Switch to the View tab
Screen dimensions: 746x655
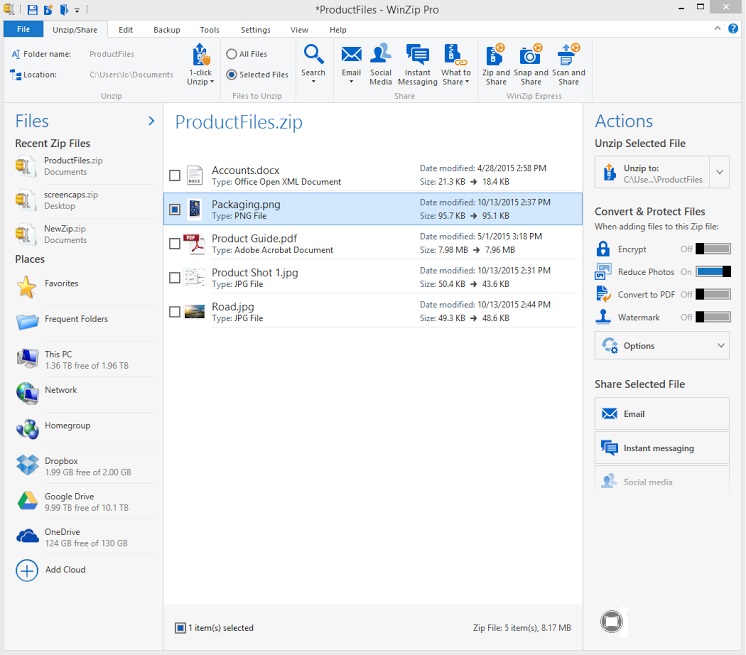(x=299, y=29)
